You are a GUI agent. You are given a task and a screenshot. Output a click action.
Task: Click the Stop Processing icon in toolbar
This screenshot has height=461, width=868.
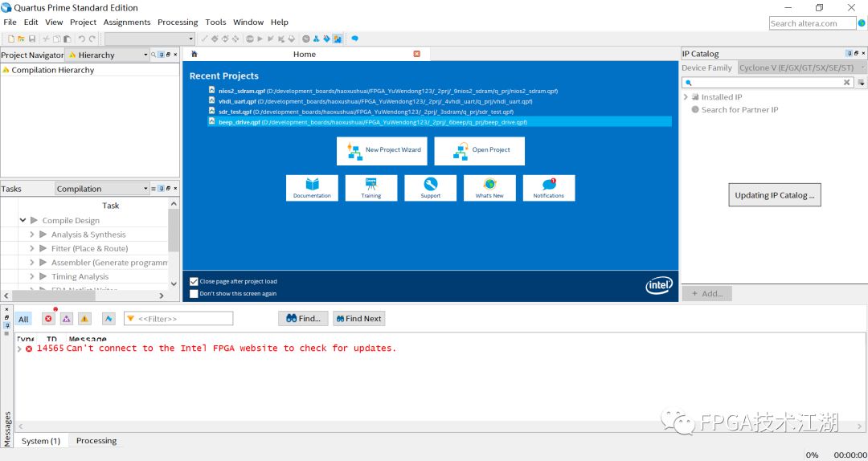(250, 39)
